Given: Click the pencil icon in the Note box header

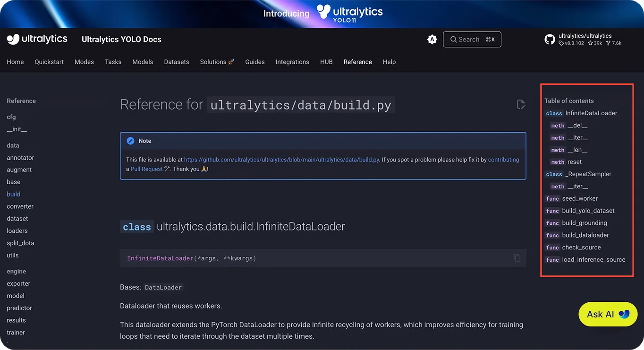Looking at the screenshot, I should point(130,141).
